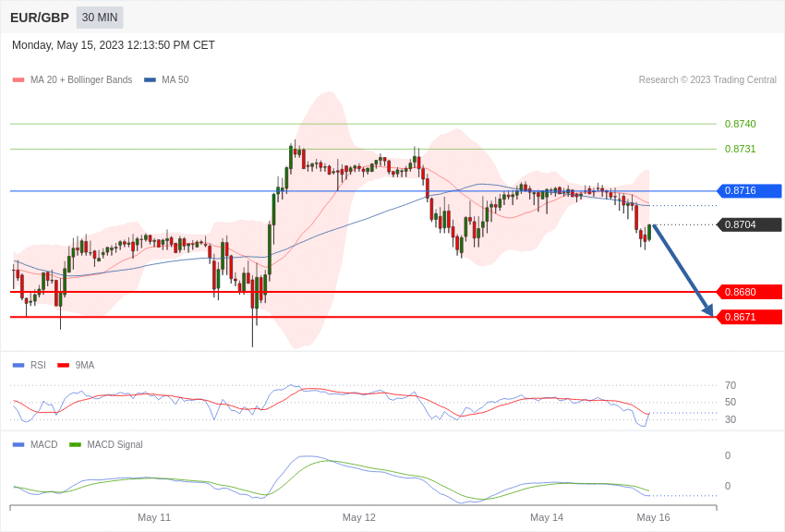Click the May 14 date axis label

[x=547, y=517]
